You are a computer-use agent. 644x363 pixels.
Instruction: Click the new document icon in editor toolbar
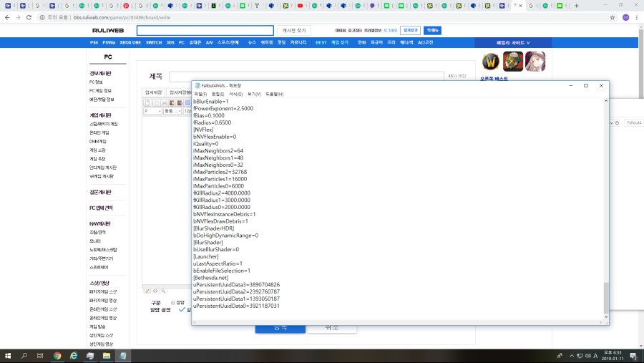(x=147, y=103)
